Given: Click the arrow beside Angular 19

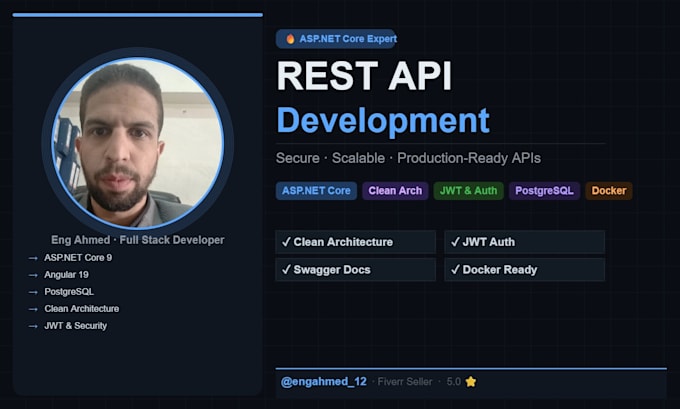Looking at the screenshot, I should click(33, 275).
